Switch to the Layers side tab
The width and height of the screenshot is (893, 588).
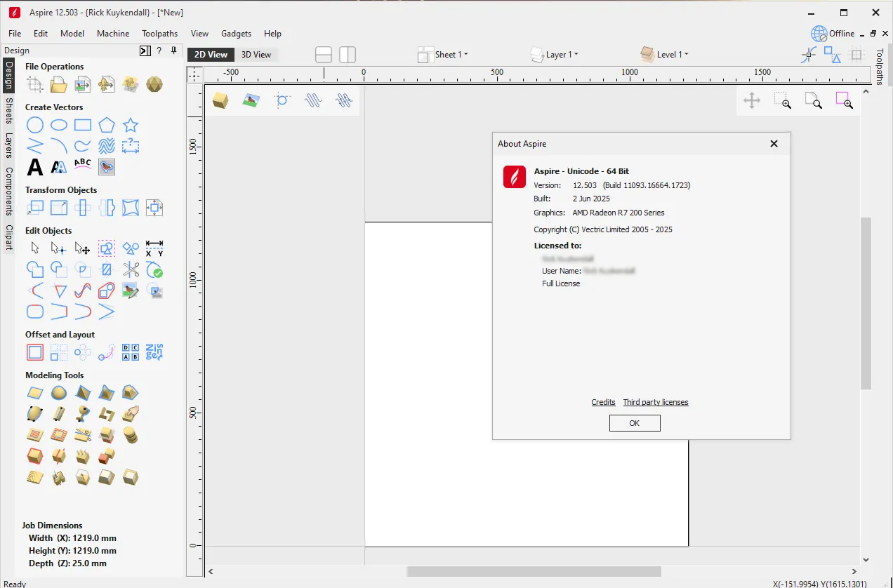click(x=9, y=145)
